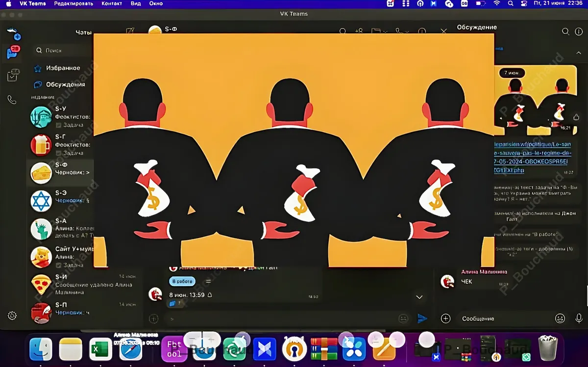Viewport: 588px width, 367px height.
Task: Click the 'В работе' status badge
Action: 182,281
